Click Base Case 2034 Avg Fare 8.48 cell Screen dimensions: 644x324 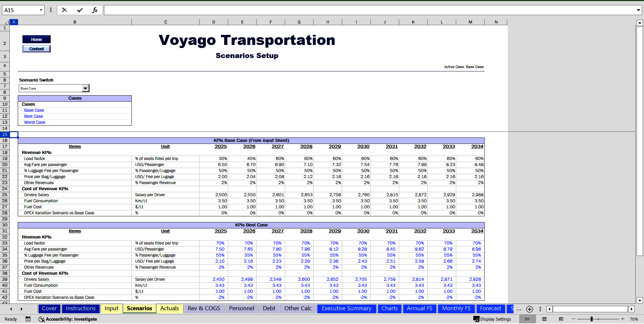pos(470,165)
